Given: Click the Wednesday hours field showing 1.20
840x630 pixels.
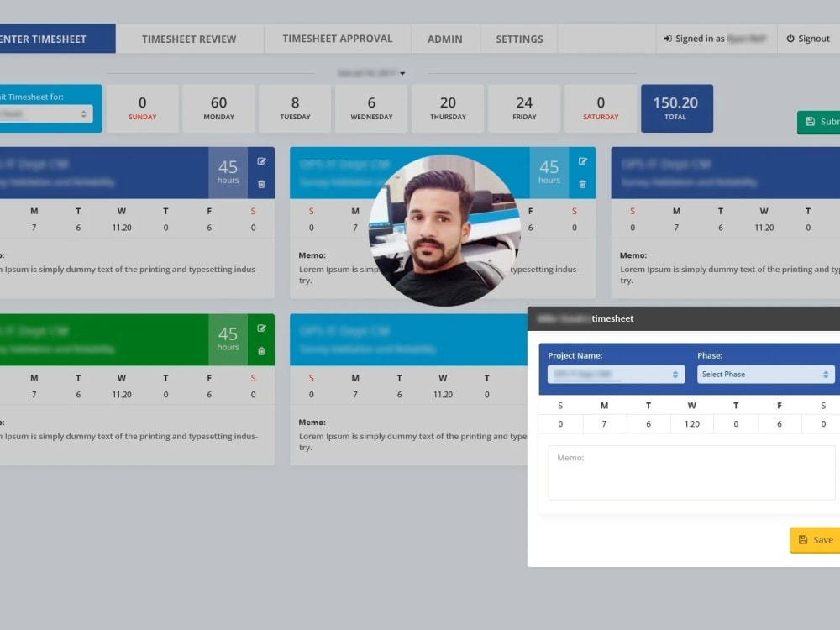Looking at the screenshot, I should pyautogui.click(x=692, y=423).
